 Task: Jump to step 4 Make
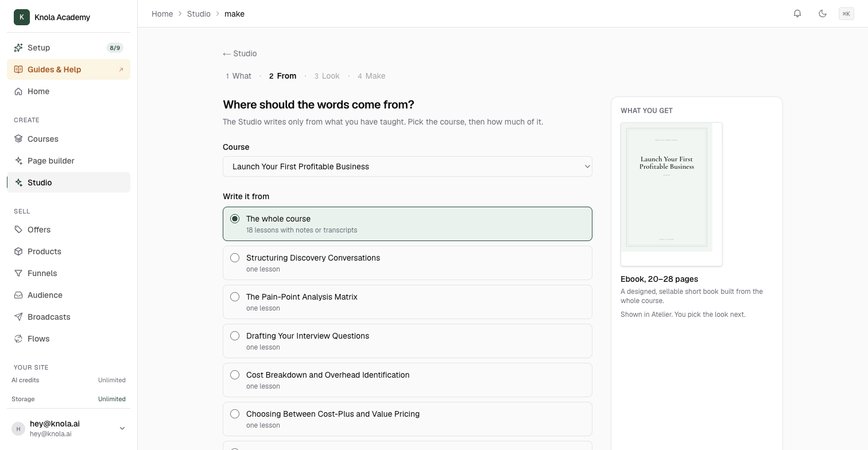pos(371,76)
